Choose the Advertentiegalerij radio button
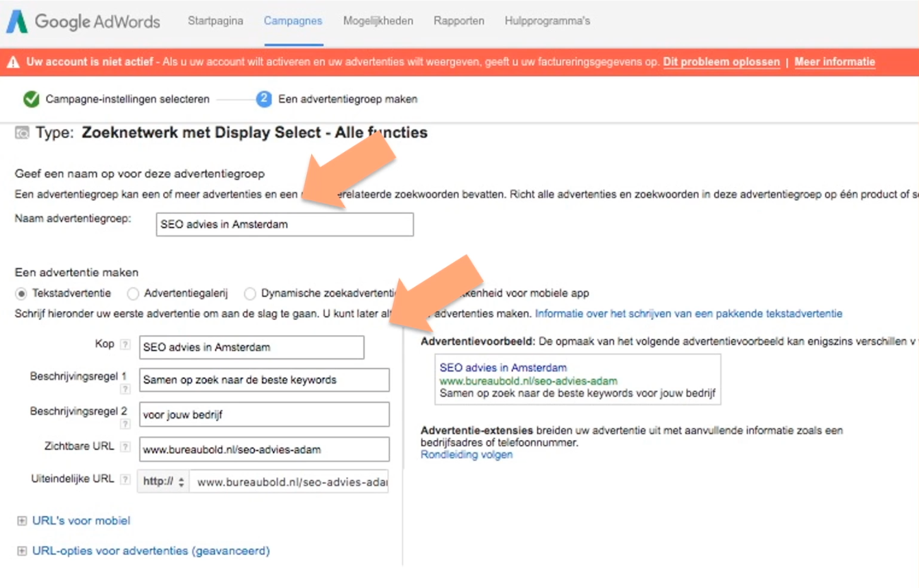Image resolution: width=919 pixels, height=588 pixels. pyautogui.click(x=133, y=293)
